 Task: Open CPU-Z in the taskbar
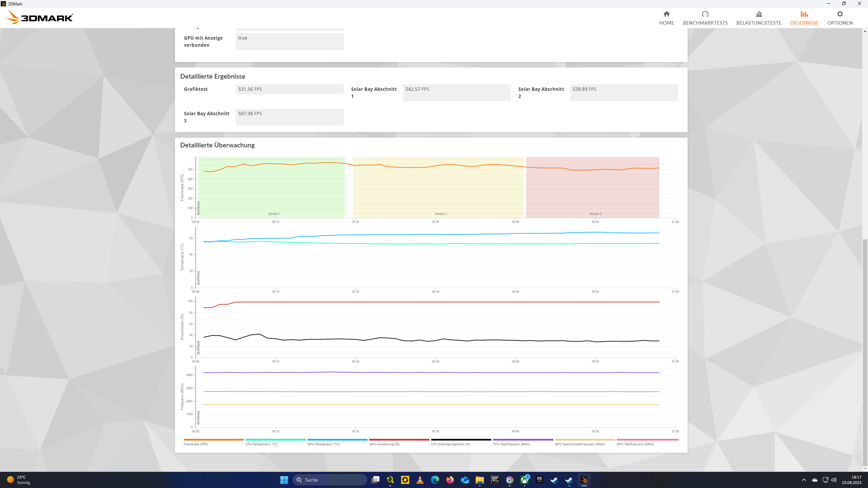[494, 480]
